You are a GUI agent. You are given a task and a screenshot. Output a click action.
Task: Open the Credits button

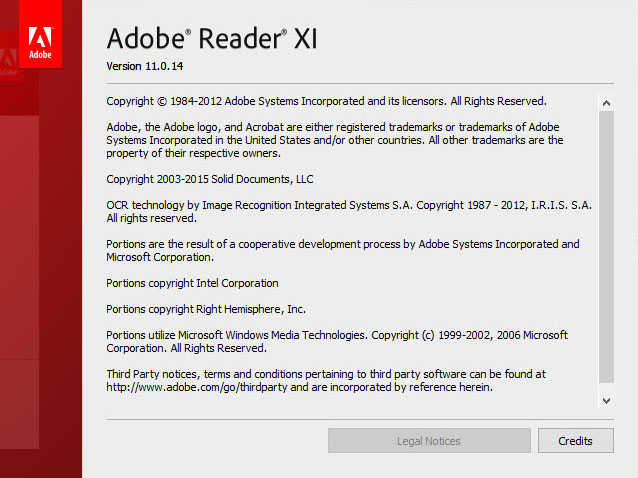[x=575, y=441]
